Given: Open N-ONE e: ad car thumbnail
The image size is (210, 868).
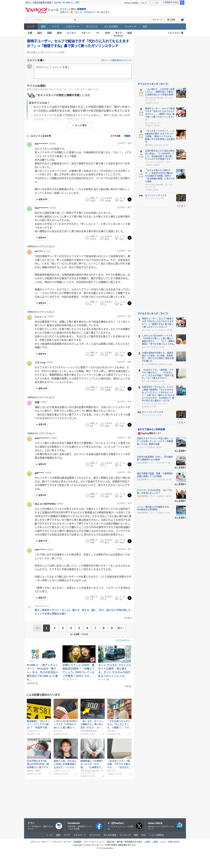Looking at the screenshot, I should coord(43,654).
